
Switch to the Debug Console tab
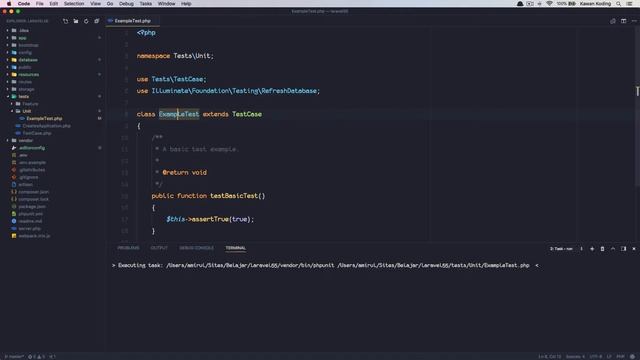[x=196, y=248]
